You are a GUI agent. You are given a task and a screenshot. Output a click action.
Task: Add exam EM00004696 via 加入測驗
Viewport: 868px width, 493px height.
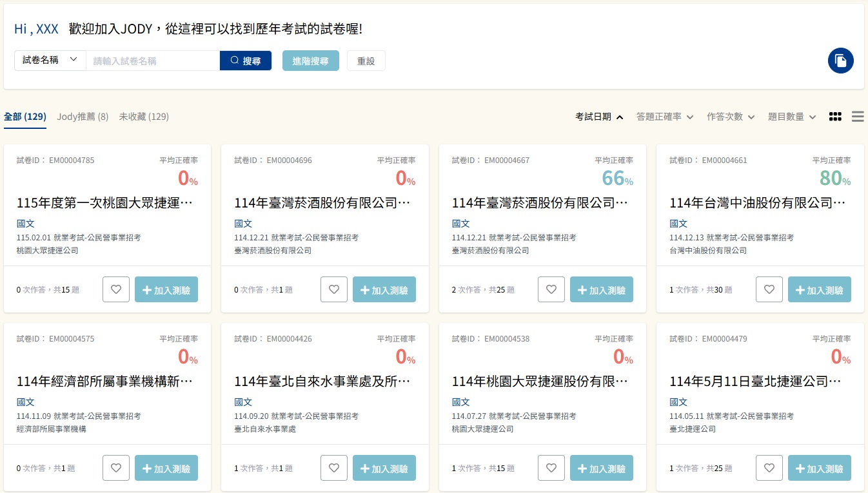tap(384, 290)
